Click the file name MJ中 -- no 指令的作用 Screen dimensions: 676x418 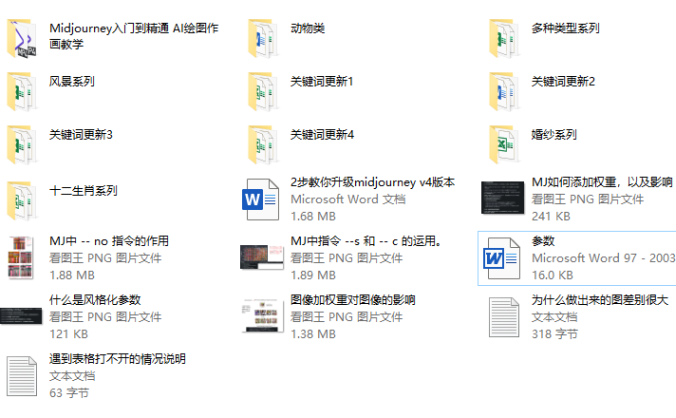(x=109, y=241)
